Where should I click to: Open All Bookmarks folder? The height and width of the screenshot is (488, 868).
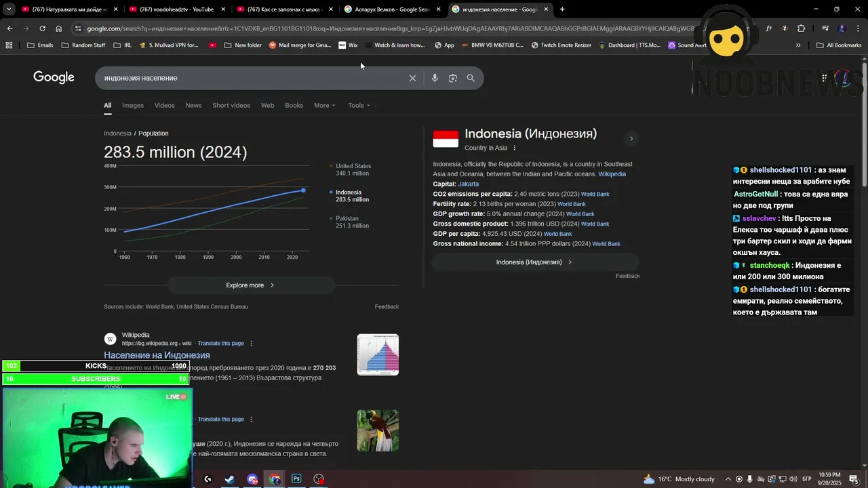[x=839, y=45]
